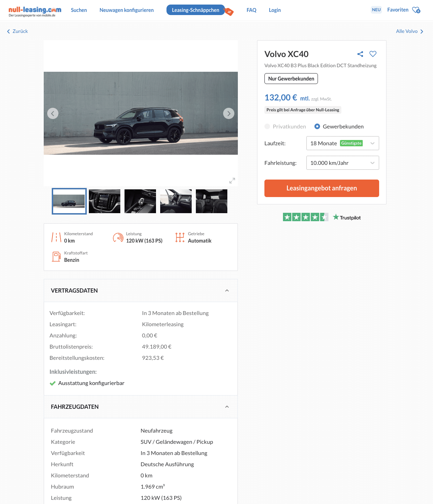Image resolution: width=433 pixels, height=504 pixels.
Task: Show next car photo
Action: (229, 113)
